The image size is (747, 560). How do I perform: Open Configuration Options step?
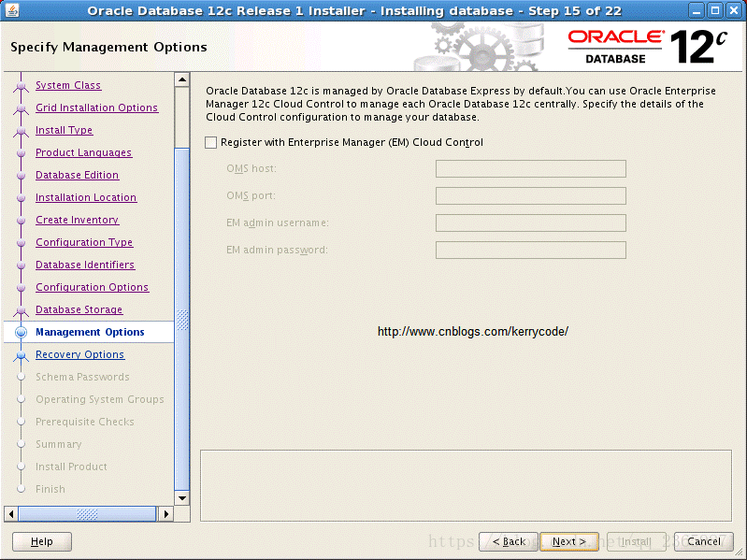pyautogui.click(x=93, y=287)
